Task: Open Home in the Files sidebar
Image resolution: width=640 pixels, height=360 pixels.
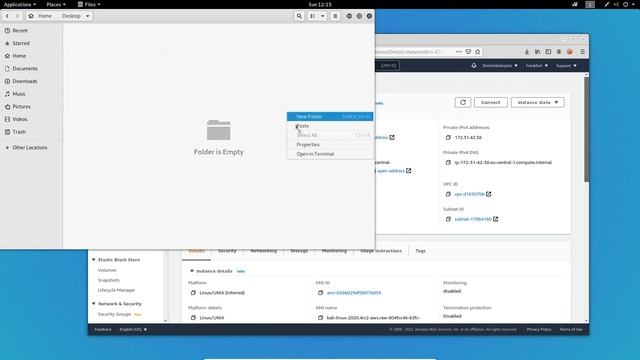Action: 31,56
